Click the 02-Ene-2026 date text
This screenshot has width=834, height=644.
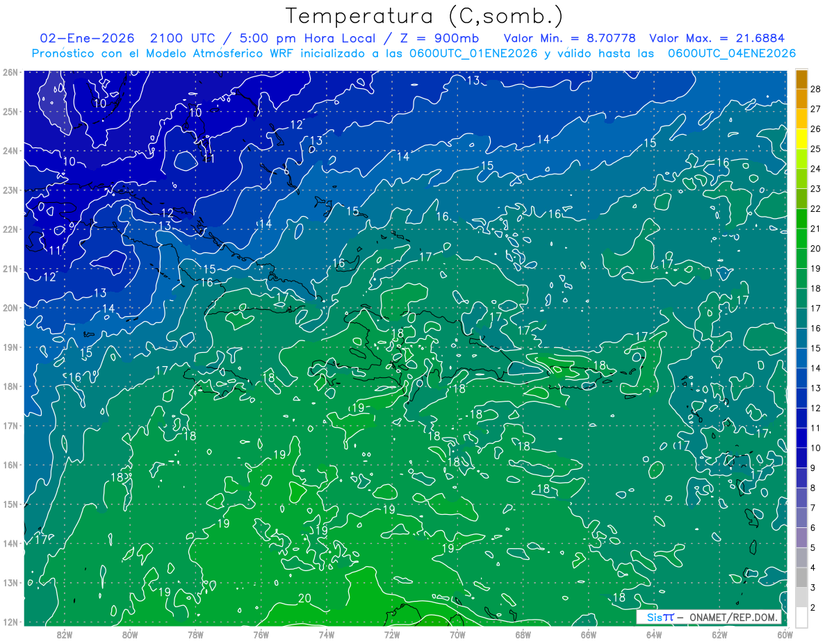(86, 38)
